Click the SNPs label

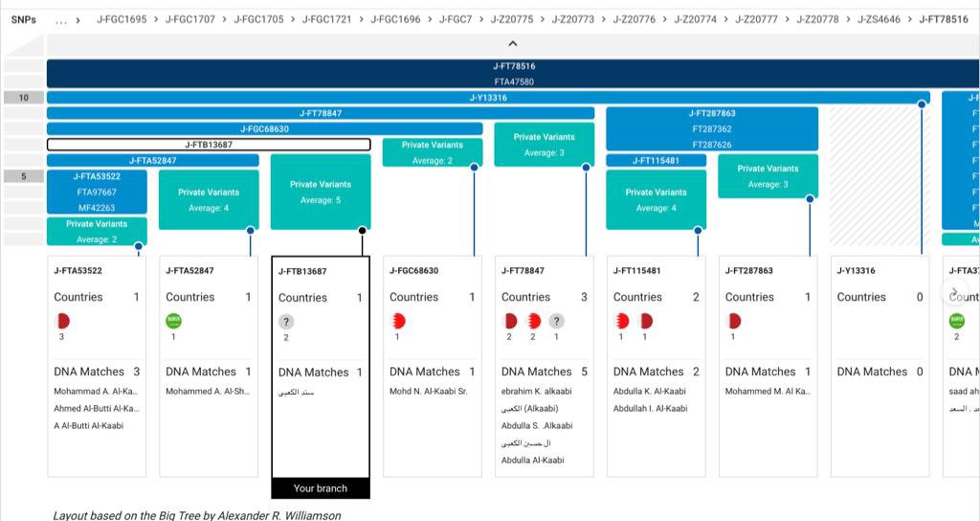click(x=24, y=19)
